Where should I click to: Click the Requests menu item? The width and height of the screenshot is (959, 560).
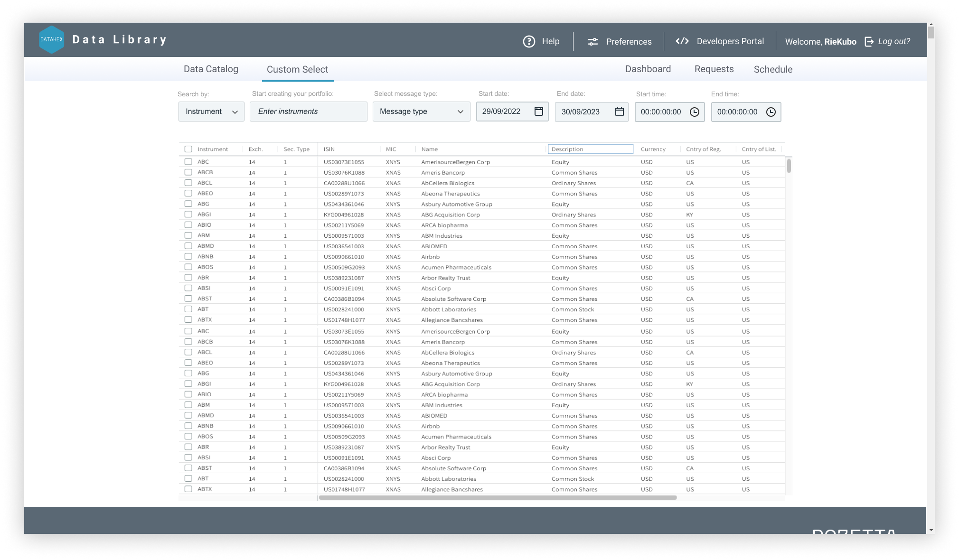pyautogui.click(x=714, y=69)
